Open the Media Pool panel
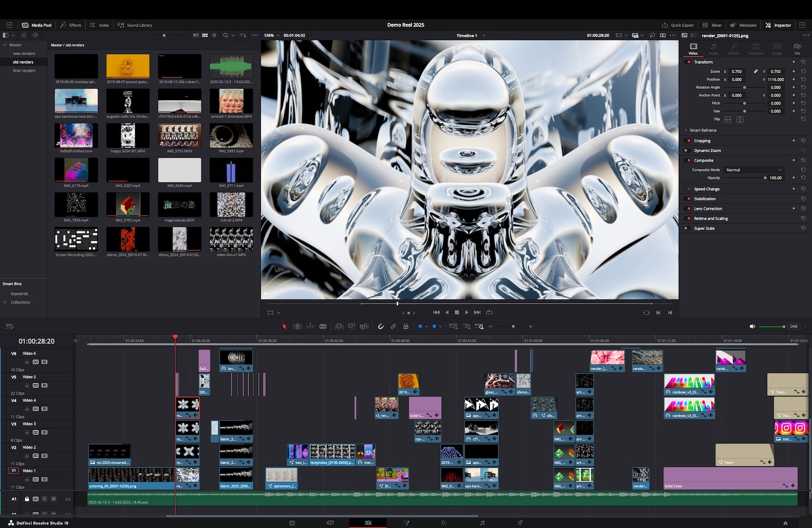The width and height of the screenshot is (812, 528). pos(37,25)
